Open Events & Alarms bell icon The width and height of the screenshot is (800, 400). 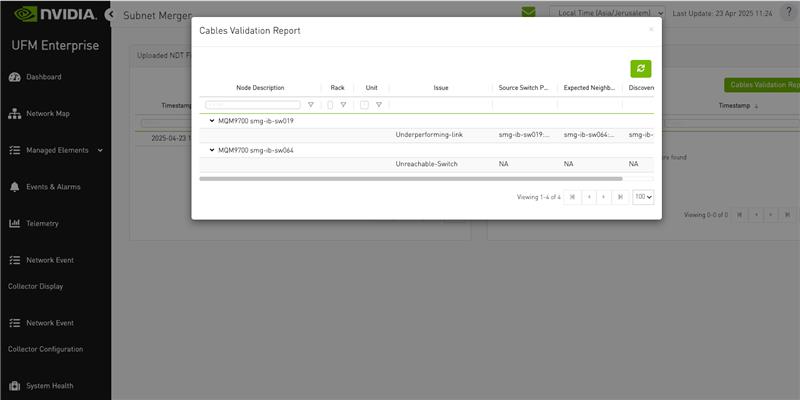[x=15, y=187]
